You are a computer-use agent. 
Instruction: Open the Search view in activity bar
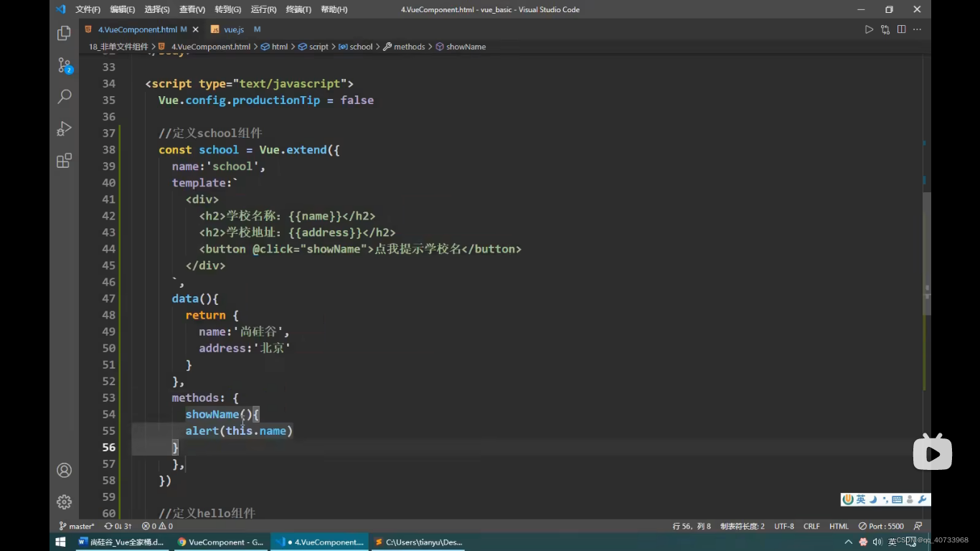(x=64, y=96)
